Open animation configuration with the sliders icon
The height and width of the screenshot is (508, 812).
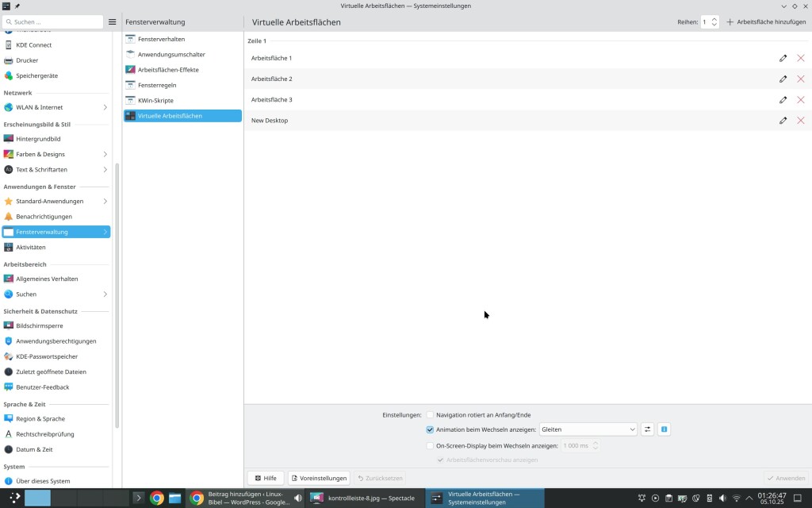pos(648,429)
